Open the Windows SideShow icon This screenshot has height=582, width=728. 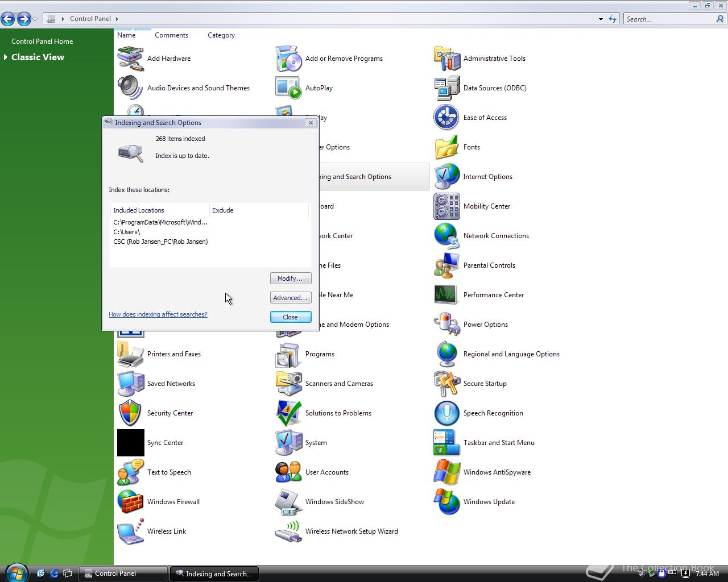pyautogui.click(x=288, y=502)
